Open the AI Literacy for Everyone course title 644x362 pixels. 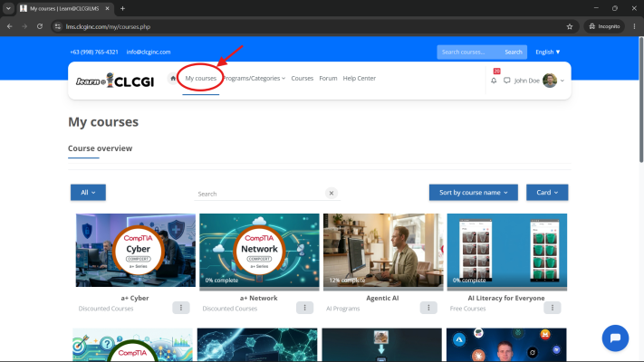[506, 298]
